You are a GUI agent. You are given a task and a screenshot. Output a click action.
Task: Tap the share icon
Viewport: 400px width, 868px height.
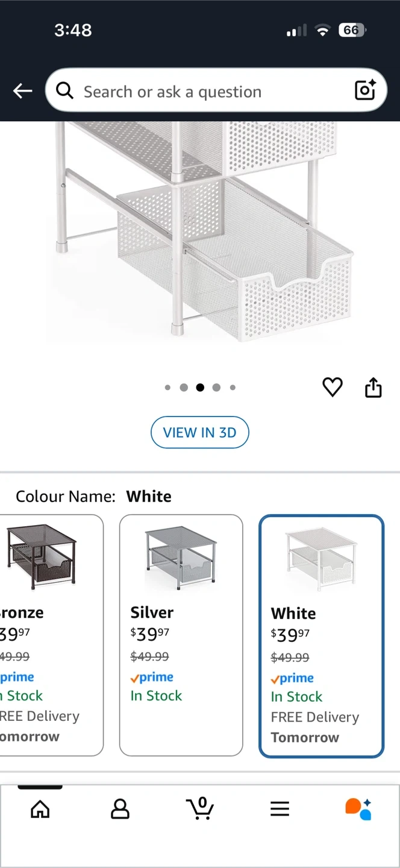click(373, 388)
